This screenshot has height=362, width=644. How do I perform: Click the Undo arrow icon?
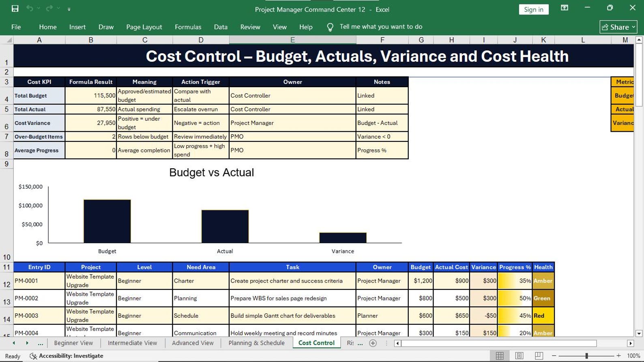tap(30, 9)
